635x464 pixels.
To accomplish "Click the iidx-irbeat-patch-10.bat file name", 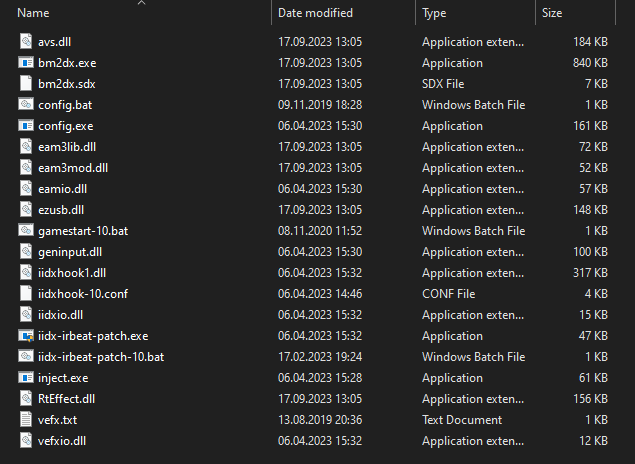I will pyautogui.click(x=101, y=357).
